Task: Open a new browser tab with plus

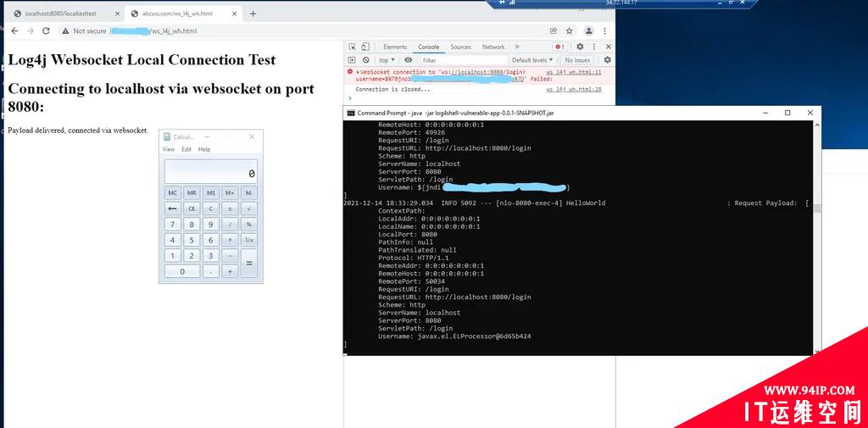Action: point(253,14)
